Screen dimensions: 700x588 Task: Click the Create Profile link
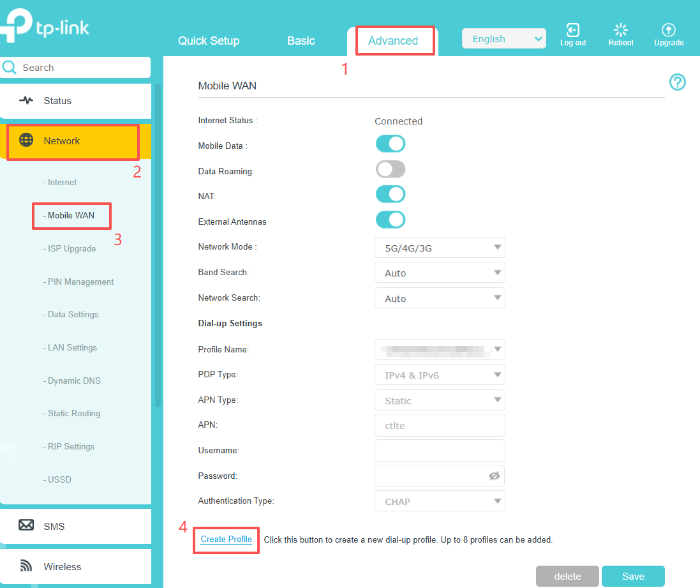click(226, 539)
